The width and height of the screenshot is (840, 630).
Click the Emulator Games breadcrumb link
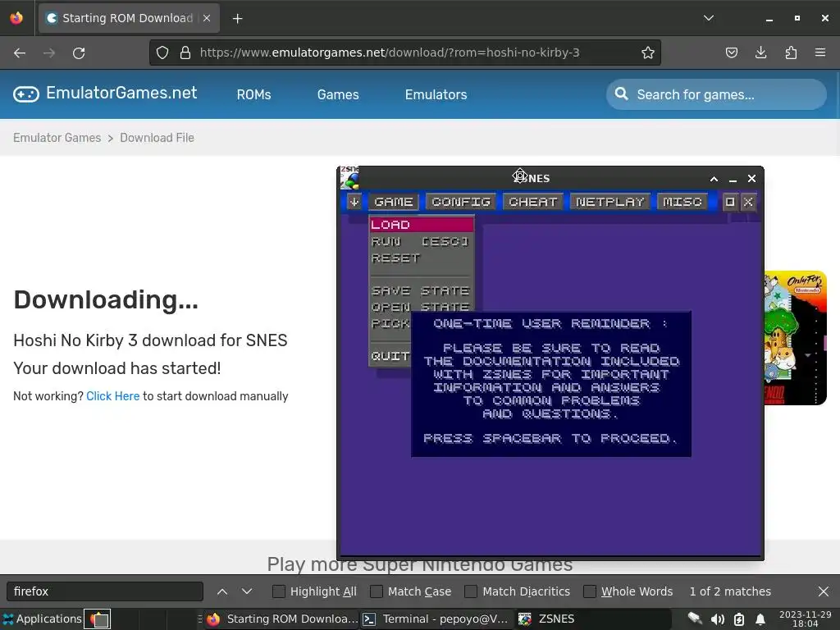coord(57,138)
